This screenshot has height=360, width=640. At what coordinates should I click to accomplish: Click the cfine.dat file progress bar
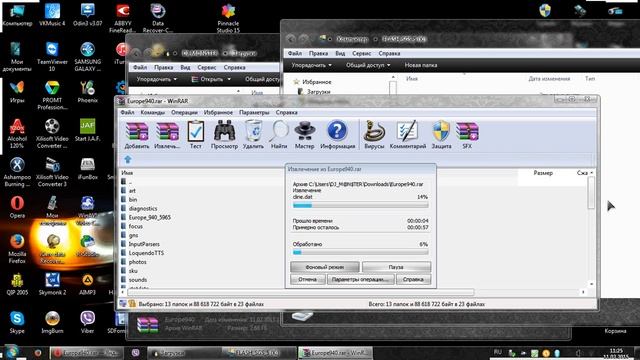tap(360, 205)
